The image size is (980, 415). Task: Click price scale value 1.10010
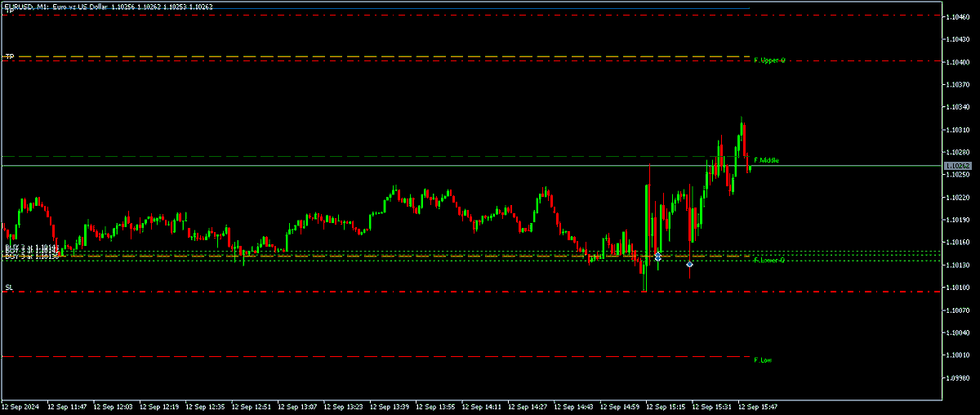tap(957, 356)
